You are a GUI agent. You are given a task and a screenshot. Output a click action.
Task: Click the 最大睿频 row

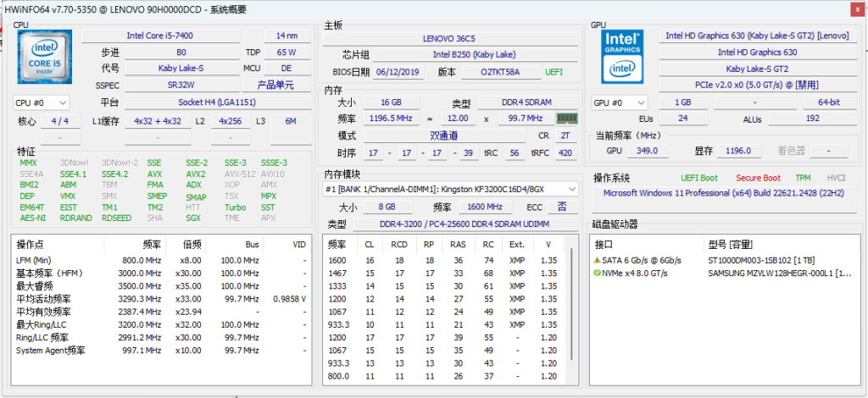click(x=161, y=285)
